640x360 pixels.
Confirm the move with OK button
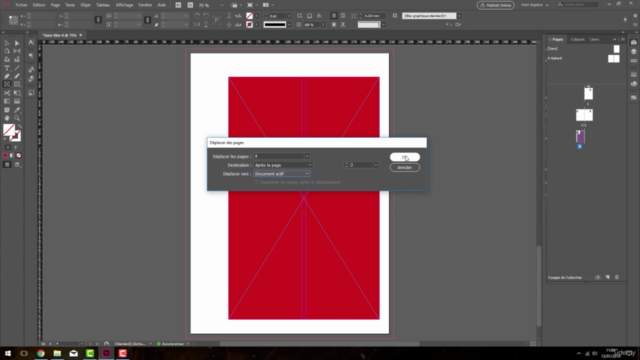[404, 157]
